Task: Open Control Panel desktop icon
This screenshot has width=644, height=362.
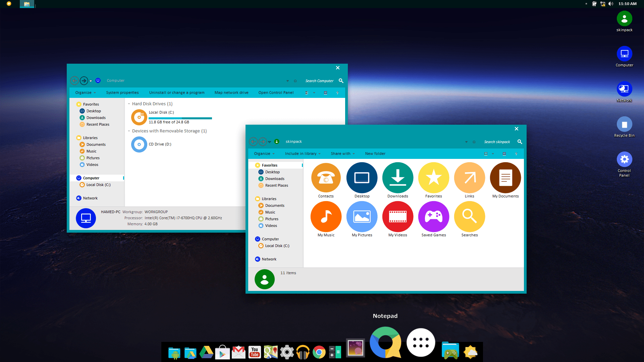Action: pyautogui.click(x=624, y=160)
